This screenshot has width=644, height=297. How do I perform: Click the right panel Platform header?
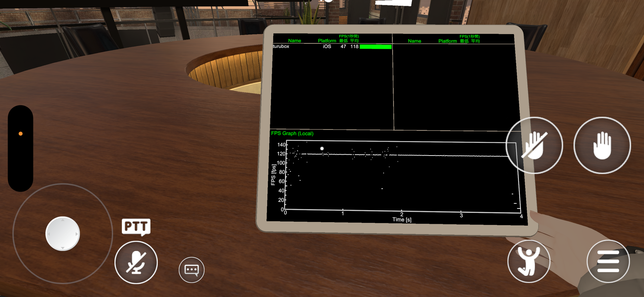(x=447, y=41)
